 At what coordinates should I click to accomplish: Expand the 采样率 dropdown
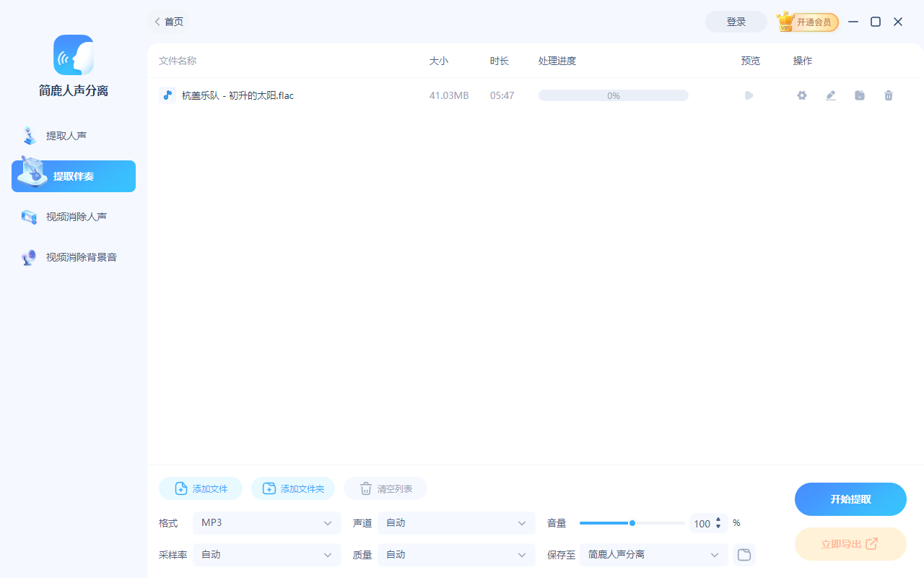(267, 554)
